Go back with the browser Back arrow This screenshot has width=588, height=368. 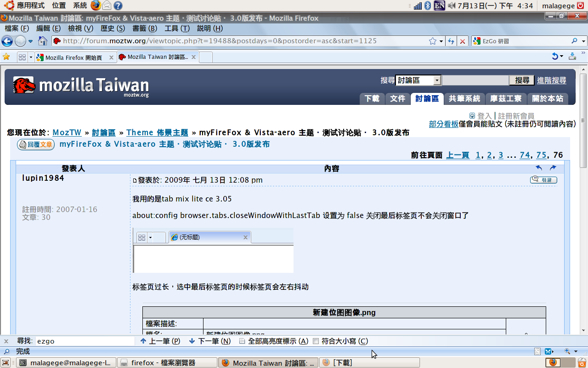[7, 41]
